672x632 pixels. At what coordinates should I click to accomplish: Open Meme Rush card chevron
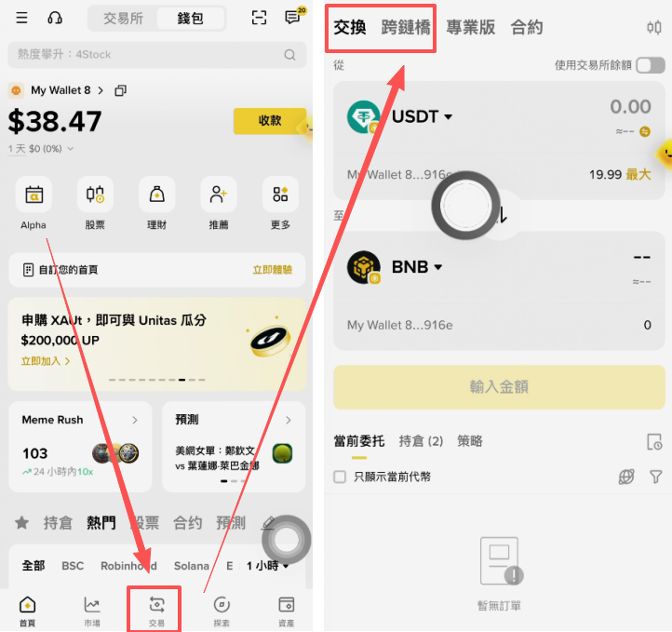[x=135, y=420]
